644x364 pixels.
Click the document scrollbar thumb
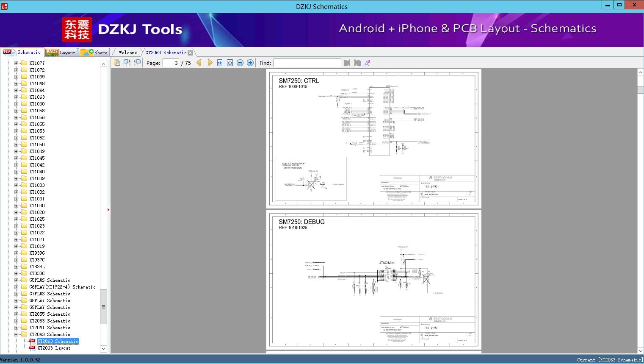(x=641, y=90)
